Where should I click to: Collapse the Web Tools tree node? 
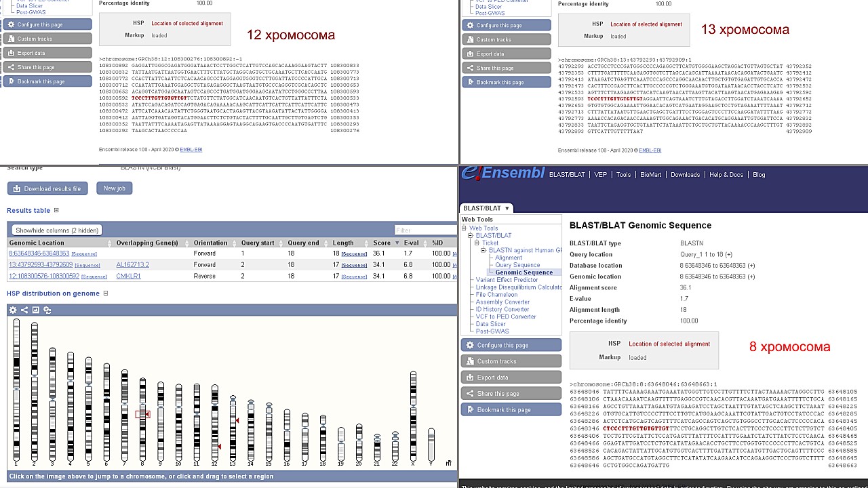click(465, 228)
